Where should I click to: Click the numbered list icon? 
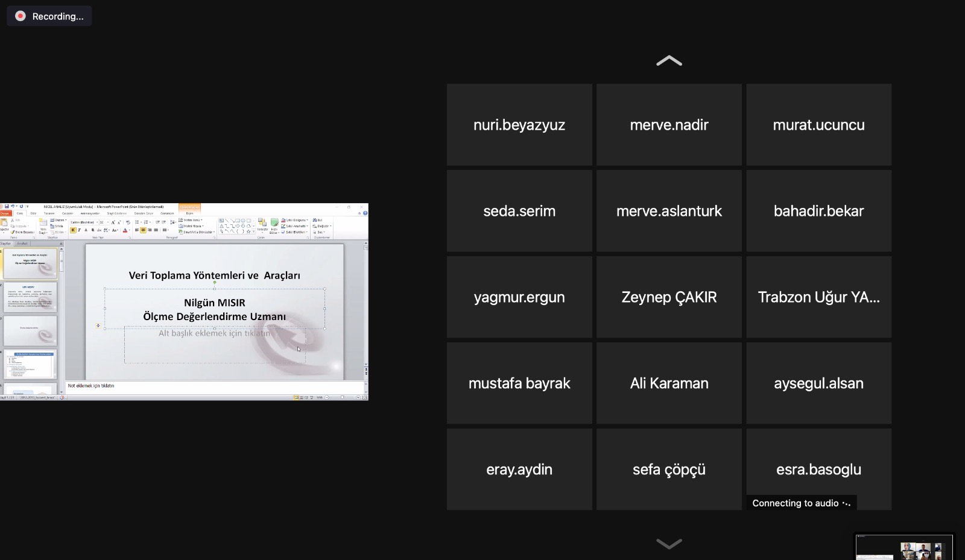(146, 222)
